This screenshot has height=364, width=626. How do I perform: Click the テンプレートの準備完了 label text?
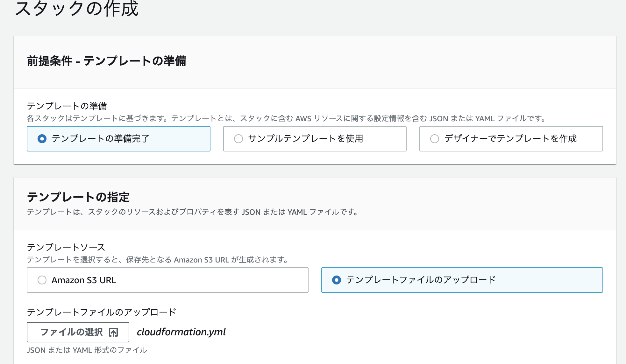click(100, 139)
